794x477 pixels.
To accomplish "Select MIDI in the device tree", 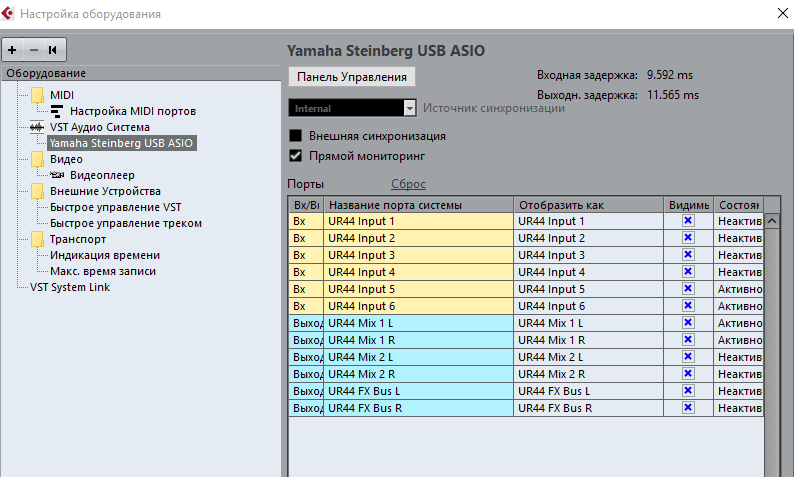I will (x=62, y=95).
